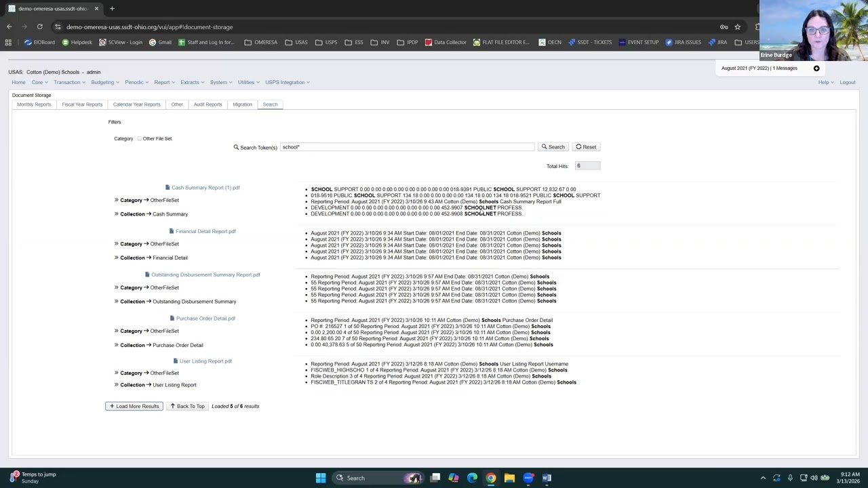Open the USAS bookmark folder
868x488 pixels.
click(296, 42)
